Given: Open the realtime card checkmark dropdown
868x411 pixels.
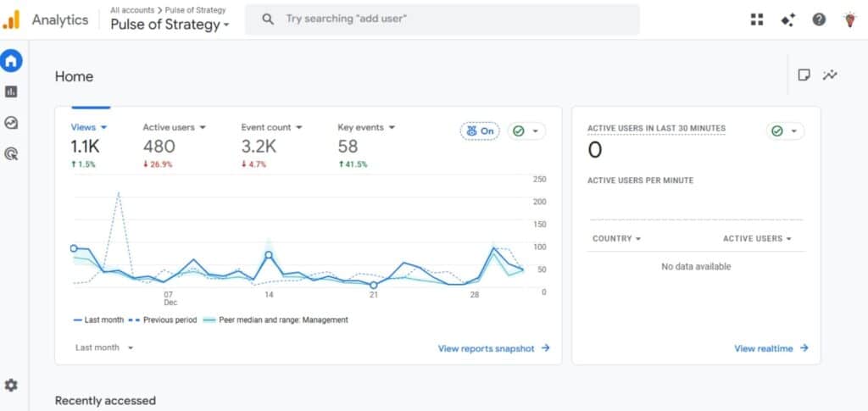Looking at the screenshot, I should click(785, 131).
